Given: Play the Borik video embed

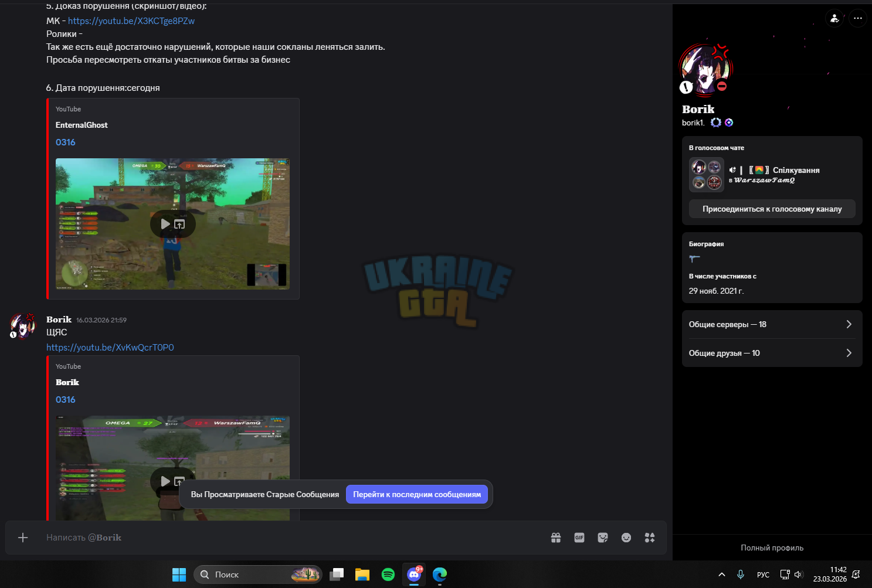Looking at the screenshot, I should 165,481.
